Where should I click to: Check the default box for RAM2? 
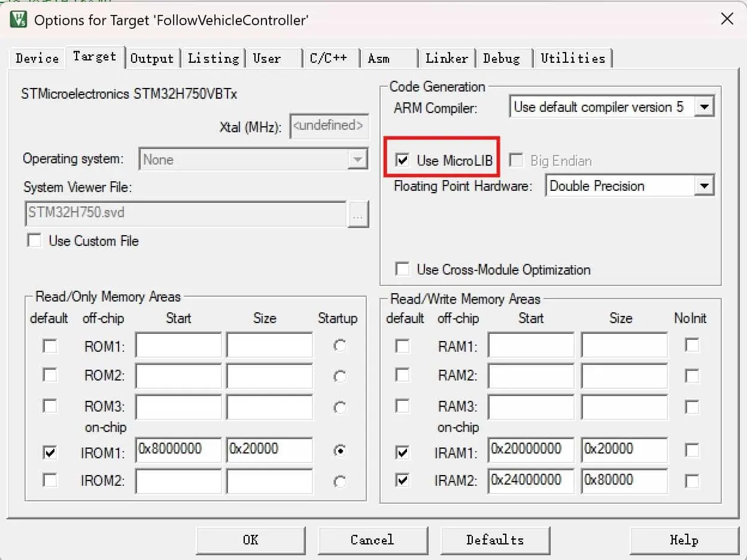coord(403,375)
